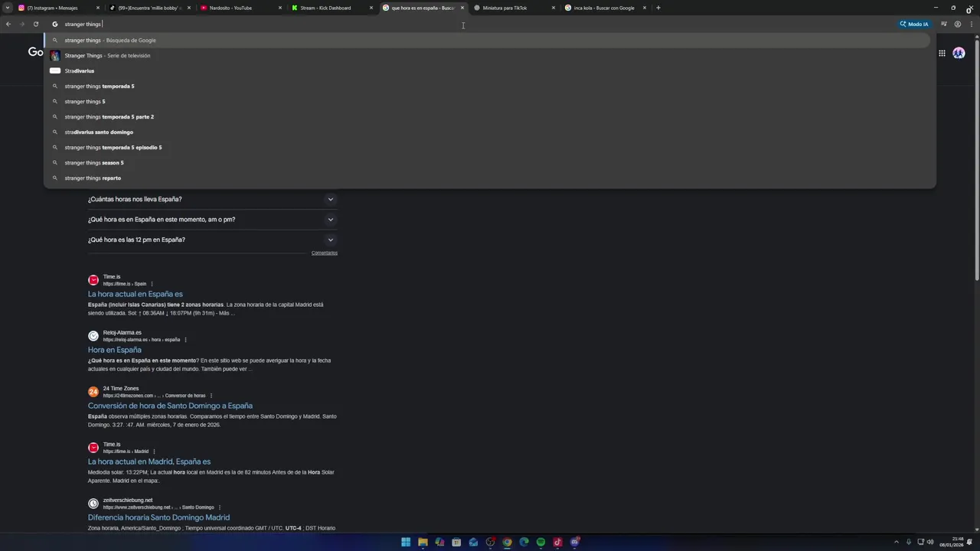This screenshot has width=980, height=551.
Task: Open the media controls toolbar icon
Action: (943, 24)
